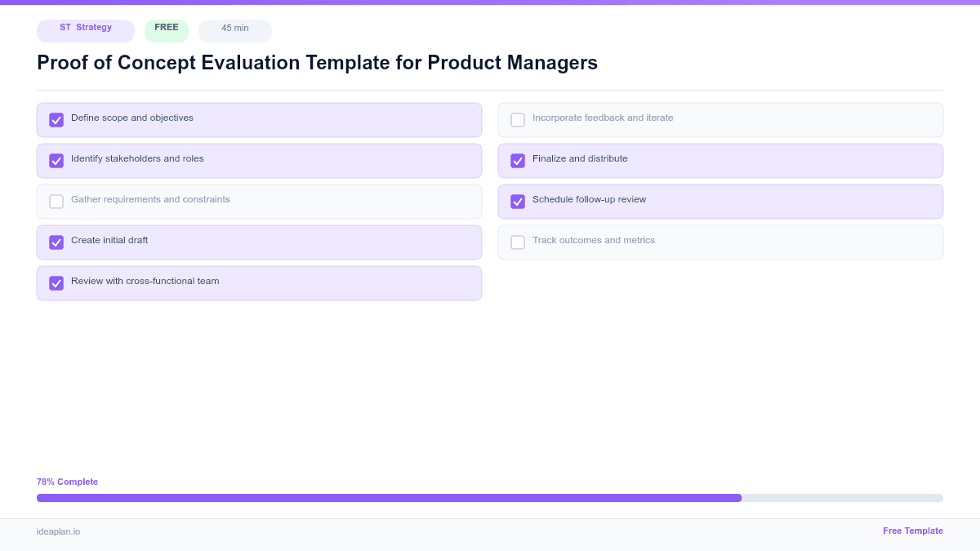The width and height of the screenshot is (980, 551).
Task: Click the 78% Complete label
Action: point(67,482)
